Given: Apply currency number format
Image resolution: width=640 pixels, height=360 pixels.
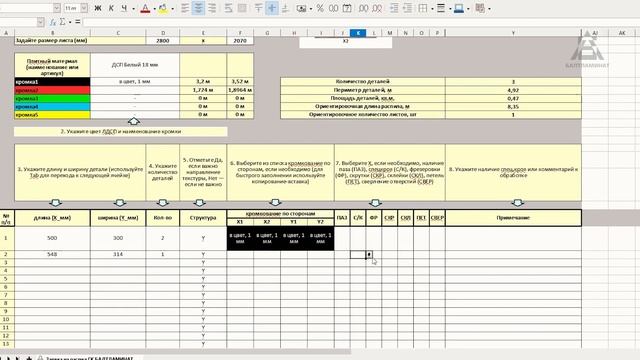Looking at the screenshot, I should point(301,8).
